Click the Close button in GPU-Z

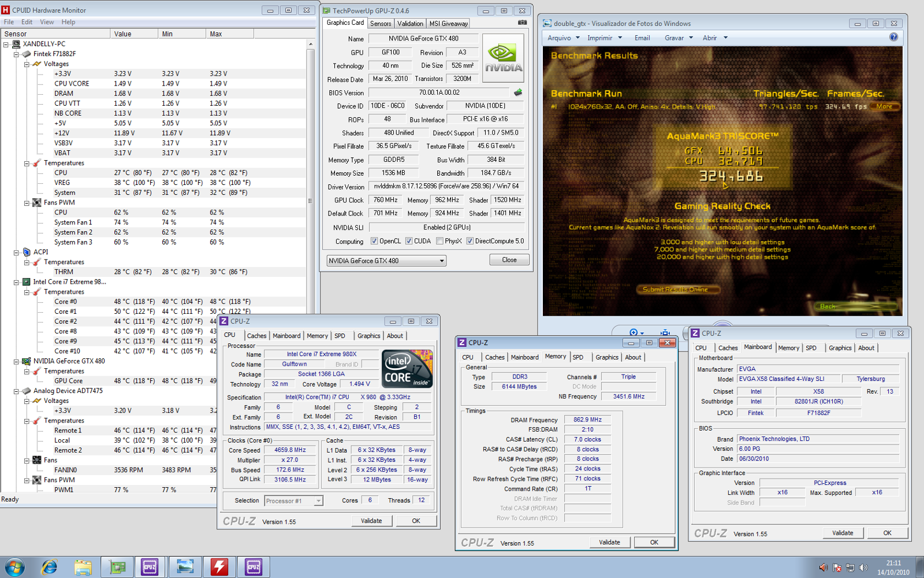[509, 260]
